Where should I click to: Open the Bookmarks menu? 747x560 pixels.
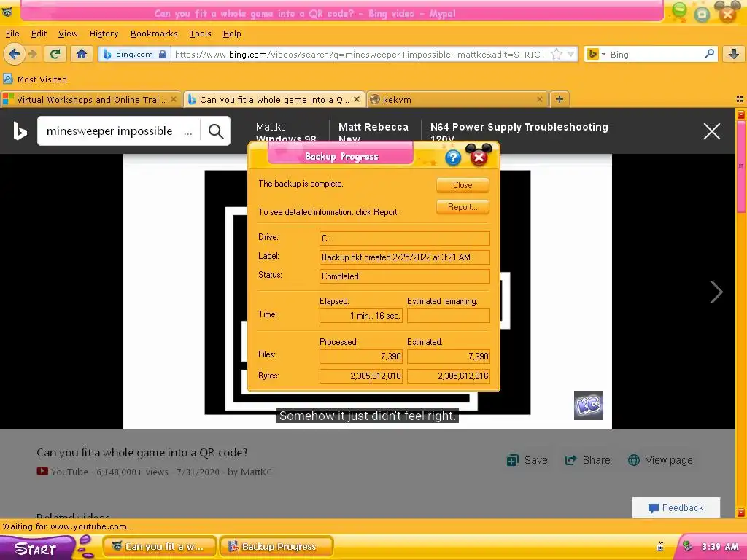pyautogui.click(x=154, y=34)
